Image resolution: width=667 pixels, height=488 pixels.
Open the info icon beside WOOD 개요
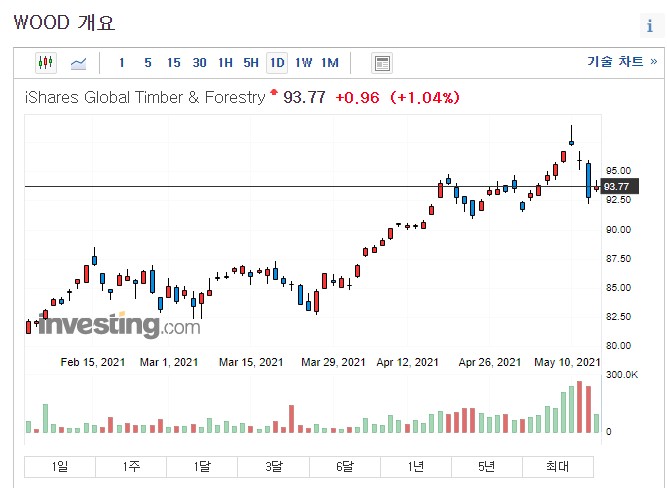click(650, 26)
